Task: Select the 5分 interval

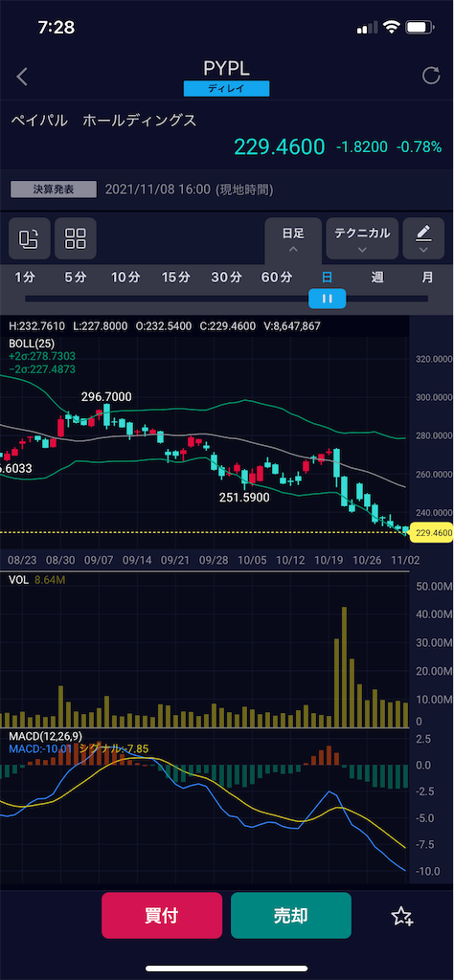Action: click(x=76, y=278)
